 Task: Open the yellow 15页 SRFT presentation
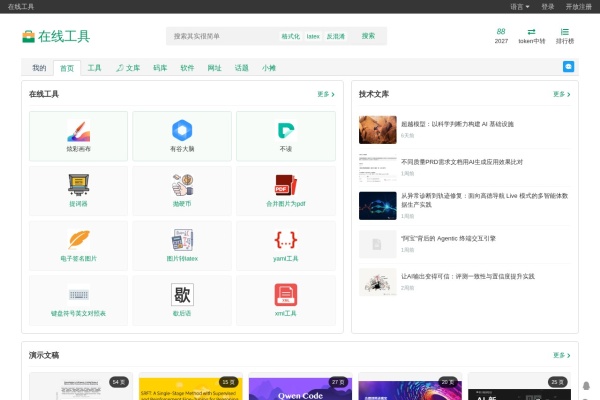click(x=191, y=387)
